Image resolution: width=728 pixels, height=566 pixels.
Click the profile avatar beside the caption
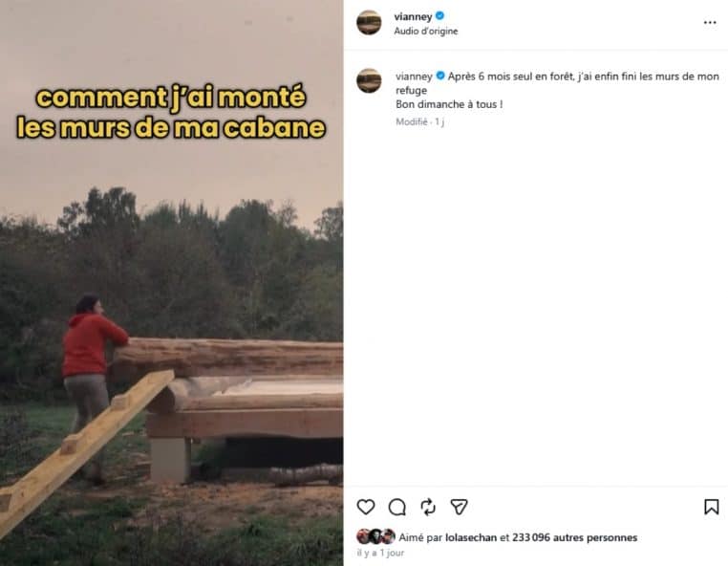(369, 80)
